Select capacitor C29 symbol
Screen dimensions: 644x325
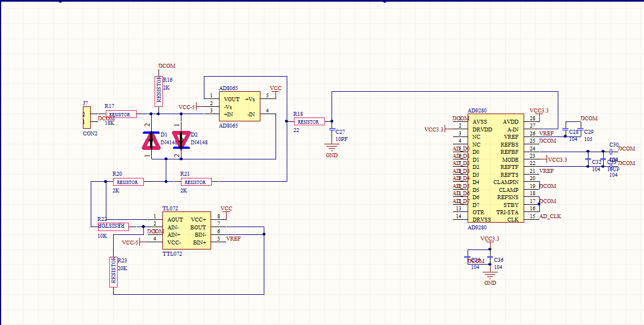[x=580, y=130]
